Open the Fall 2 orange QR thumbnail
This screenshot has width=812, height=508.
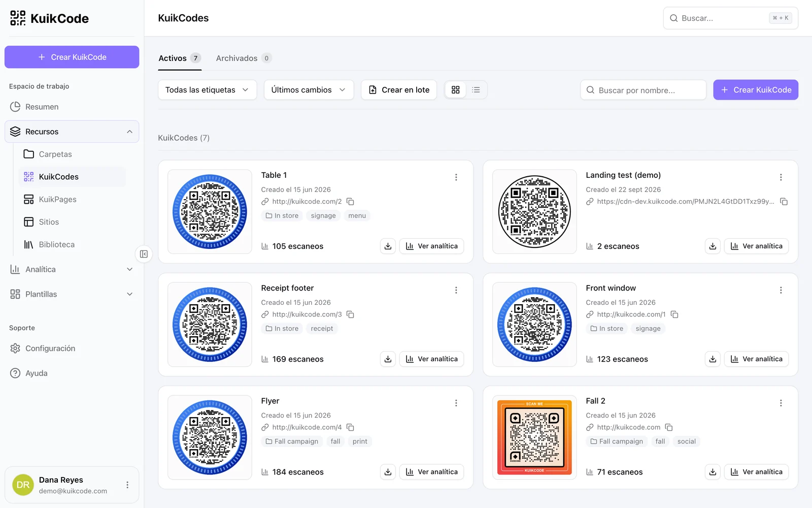click(x=534, y=437)
